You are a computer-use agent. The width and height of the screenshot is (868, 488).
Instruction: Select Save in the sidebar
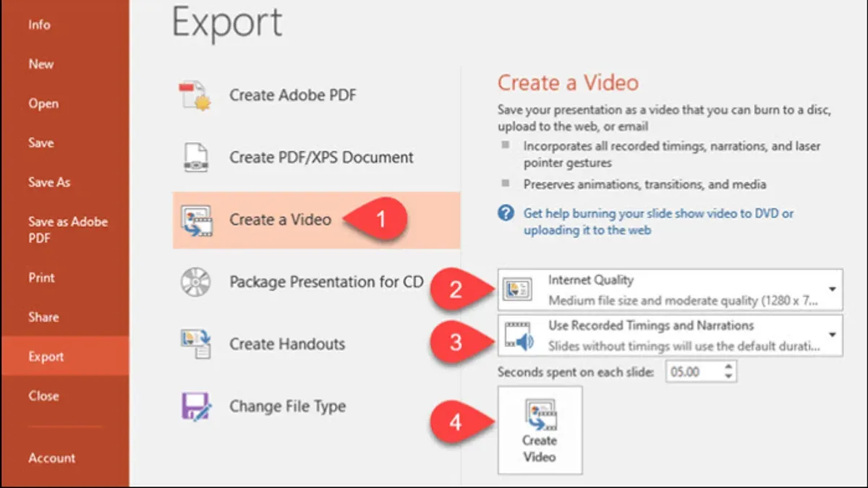(41, 142)
